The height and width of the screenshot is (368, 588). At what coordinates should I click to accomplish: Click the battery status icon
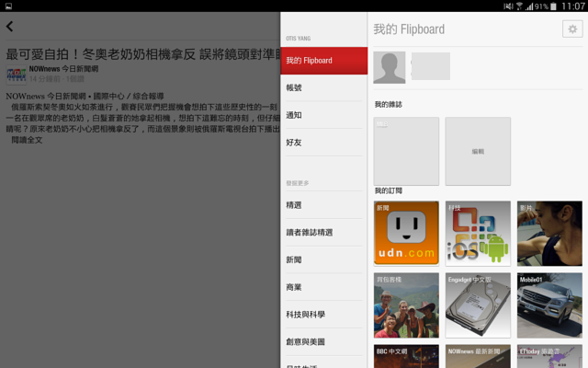553,6
